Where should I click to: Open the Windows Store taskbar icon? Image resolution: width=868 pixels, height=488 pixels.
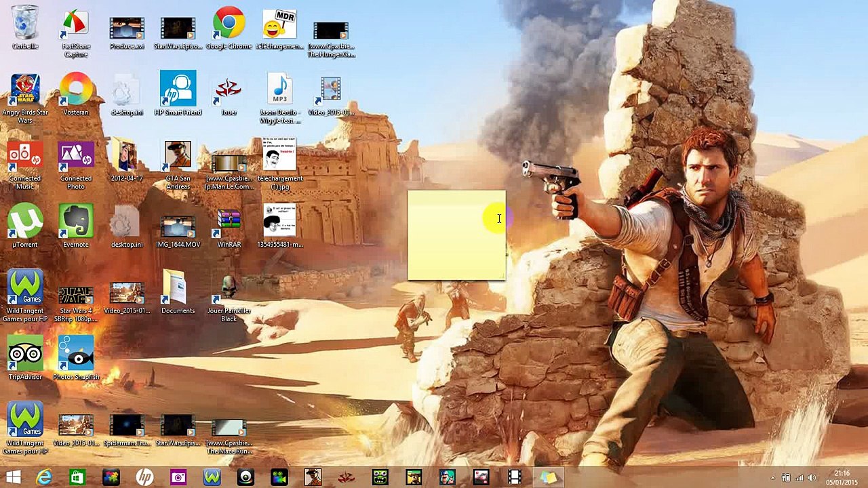(x=77, y=478)
